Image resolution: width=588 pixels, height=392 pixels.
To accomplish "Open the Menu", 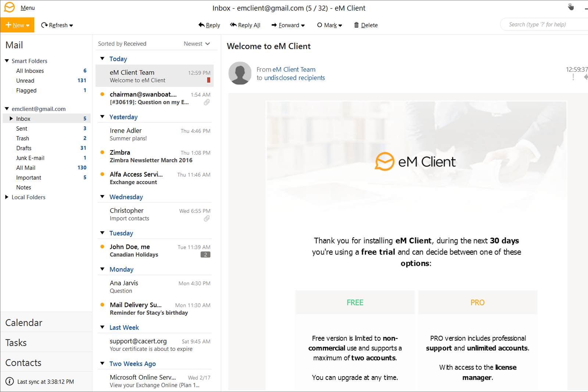I will coord(28,8).
